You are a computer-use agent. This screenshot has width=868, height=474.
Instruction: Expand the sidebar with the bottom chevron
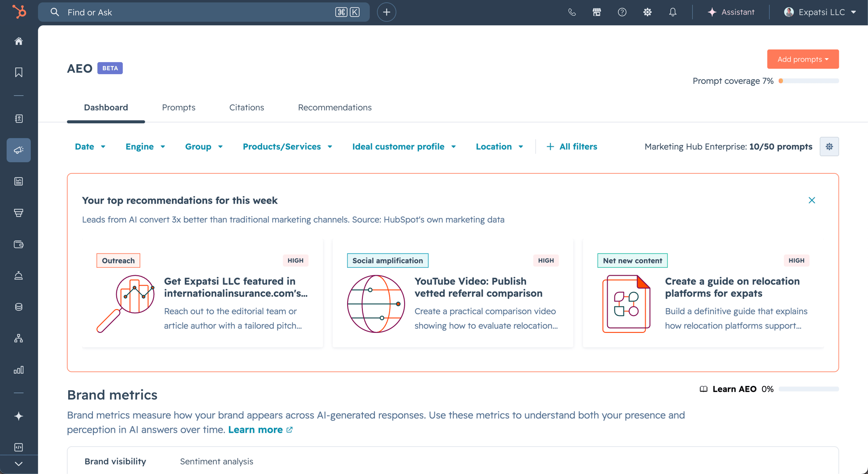pyautogui.click(x=19, y=464)
